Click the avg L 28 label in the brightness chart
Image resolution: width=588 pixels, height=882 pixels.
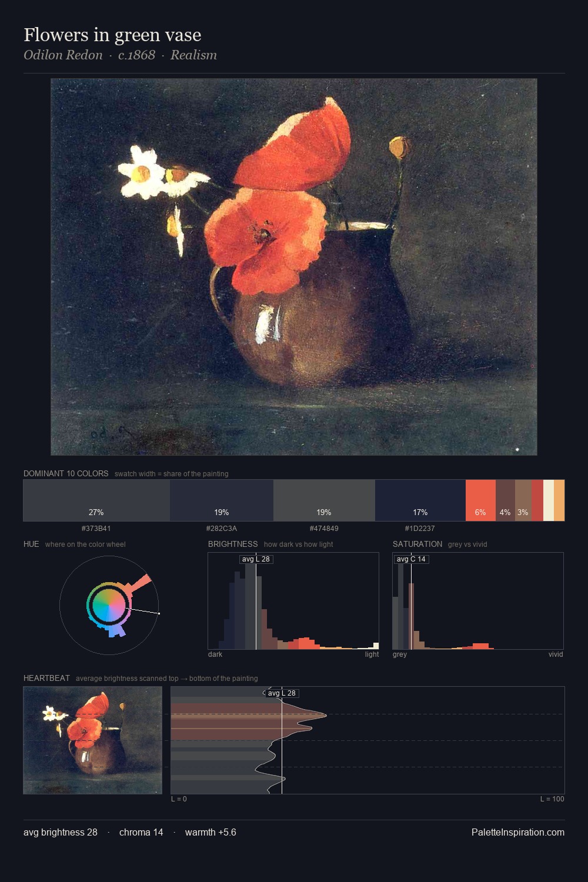(256, 559)
